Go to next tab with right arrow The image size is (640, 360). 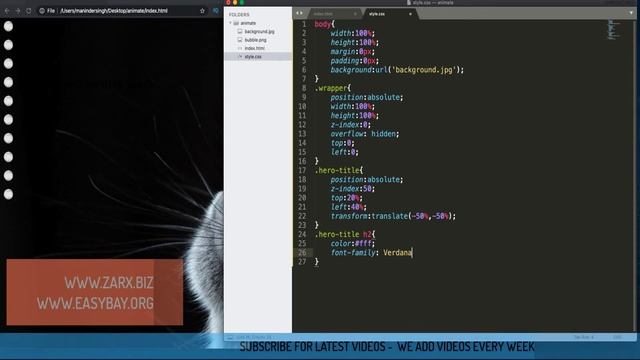pyautogui.click(x=302, y=13)
